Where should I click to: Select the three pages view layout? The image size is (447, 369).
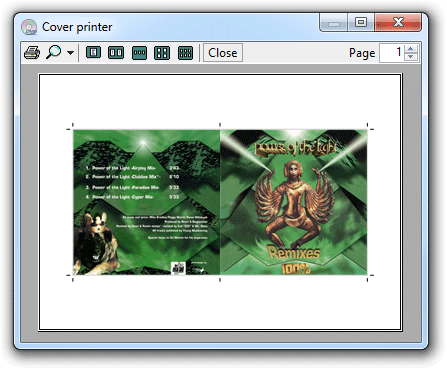pos(139,53)
